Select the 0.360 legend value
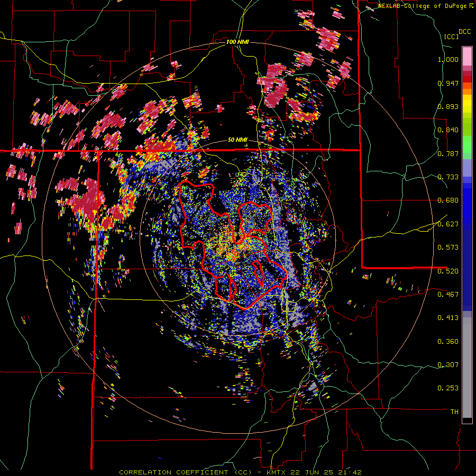Screen dimensions: 476x476 [448, 342]
